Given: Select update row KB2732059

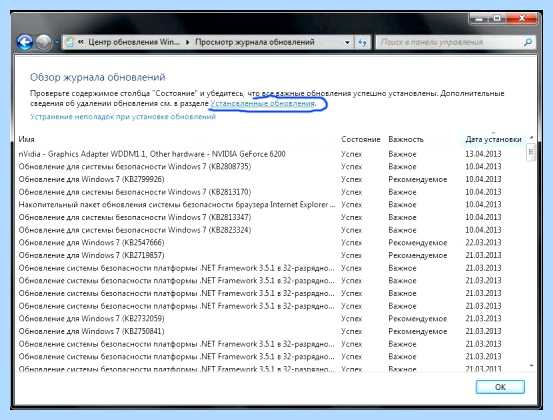Looking at the screenshot, I should pyautogui.click(x=271, y=318).
